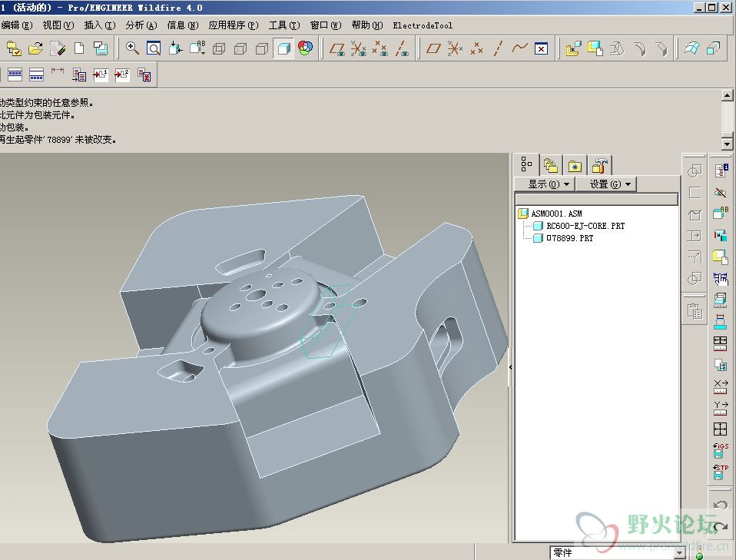Set working directory via folder-check icon
The image size is (736, 560).
tap(14, 48)
